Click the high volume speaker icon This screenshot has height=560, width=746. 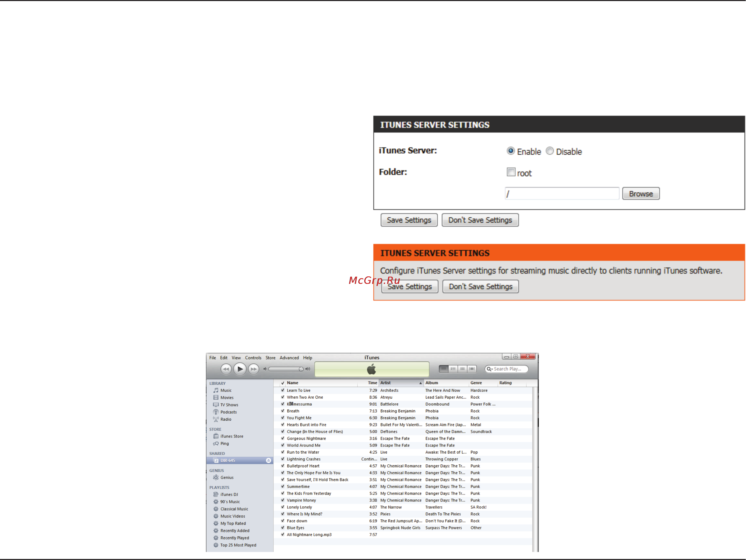pos(308,369)
